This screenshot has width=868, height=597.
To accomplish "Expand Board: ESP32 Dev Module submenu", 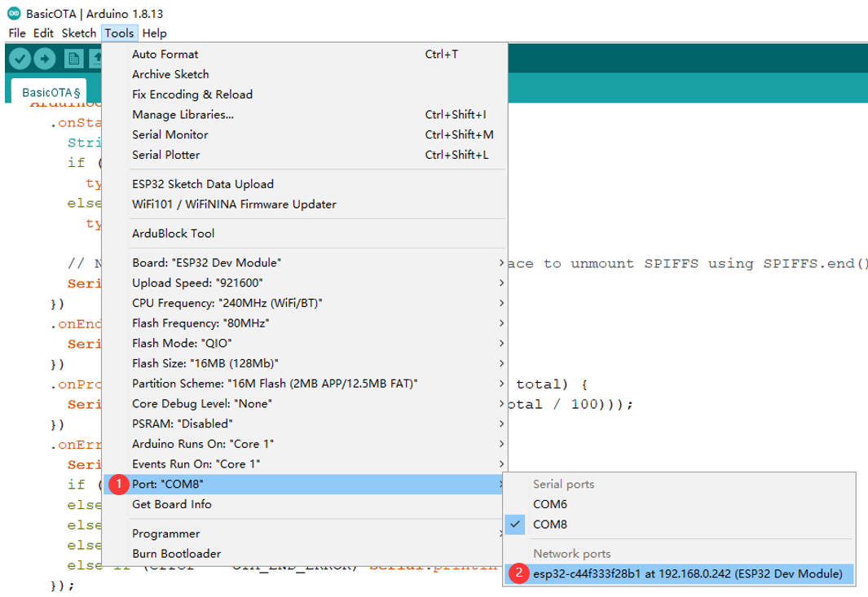I will point(305,263).
